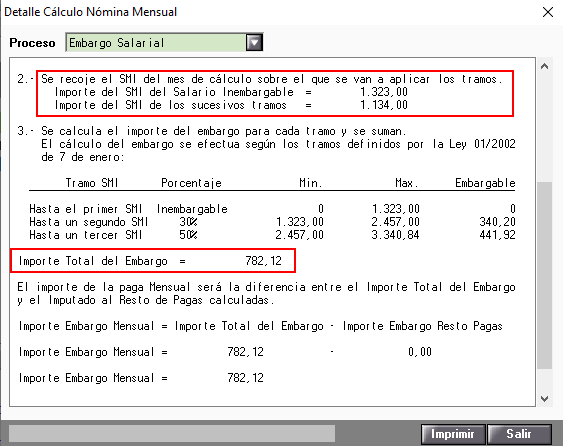Click the Embargo Salarial combo box field
Image resolution: width=563 pixels, height=446 pixels.
tap(164, 43)
